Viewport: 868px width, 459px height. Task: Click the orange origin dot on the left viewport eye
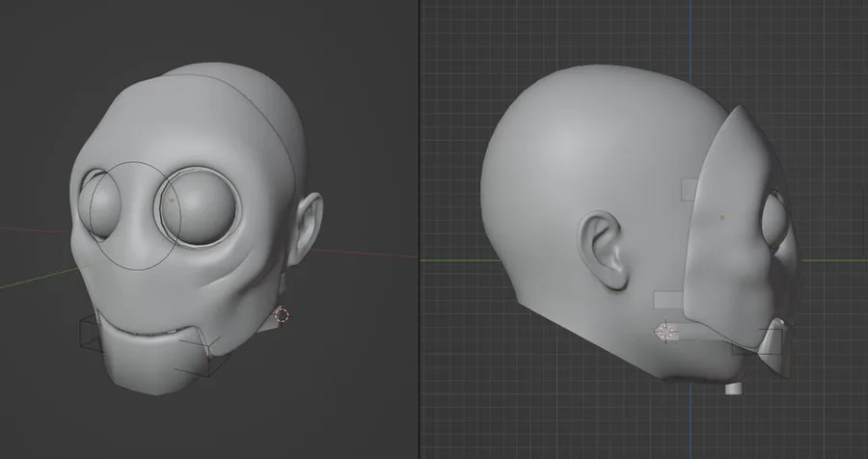point(173,201)
